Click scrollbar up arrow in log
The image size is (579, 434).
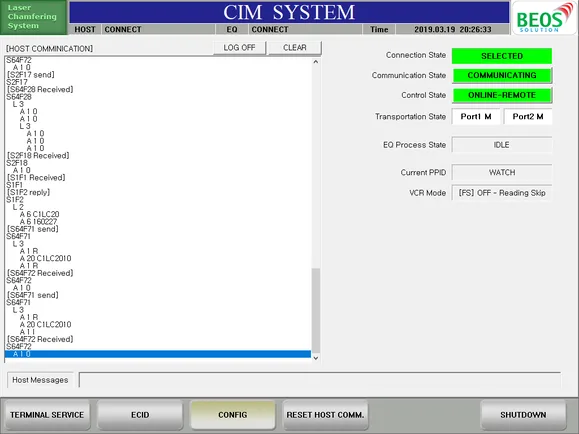(315, 62)
